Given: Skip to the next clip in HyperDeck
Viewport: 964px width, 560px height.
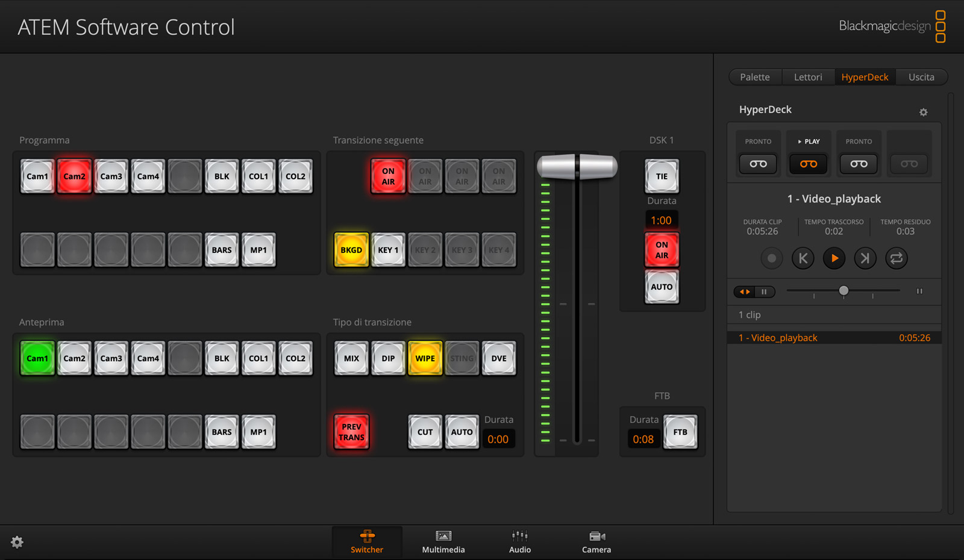Looking at the screenshot, I should click(865, 258).
